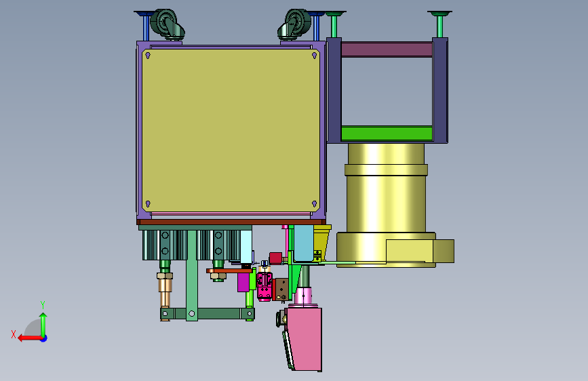Viewport: 588px width, 381px height.
Task: Select the large olive square cover panel
Action: tap(231, 130)
